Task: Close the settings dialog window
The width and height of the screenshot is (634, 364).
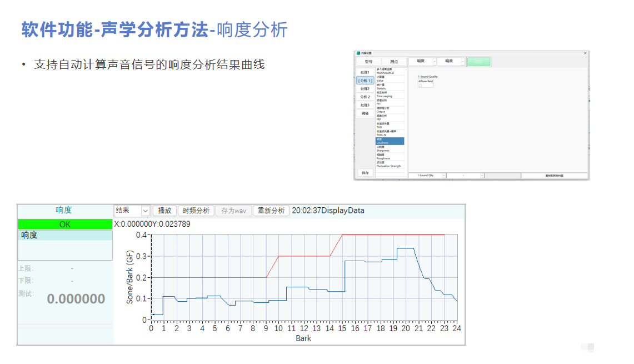Action: (x=585, y=53)
